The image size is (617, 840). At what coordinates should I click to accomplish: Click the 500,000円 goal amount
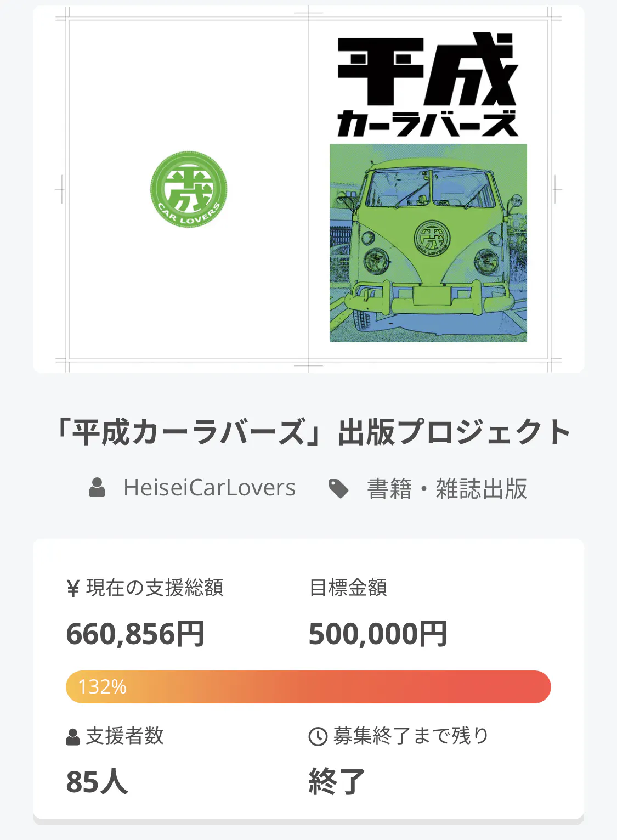click(378, 634)
